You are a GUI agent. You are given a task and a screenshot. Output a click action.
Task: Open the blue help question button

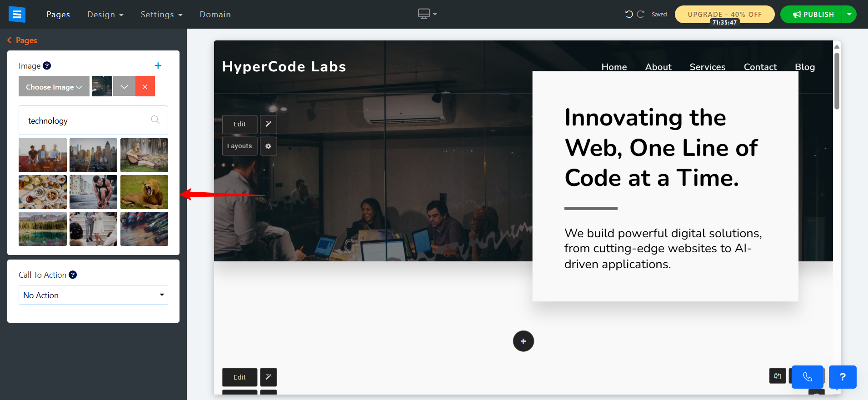click(843, 377)
